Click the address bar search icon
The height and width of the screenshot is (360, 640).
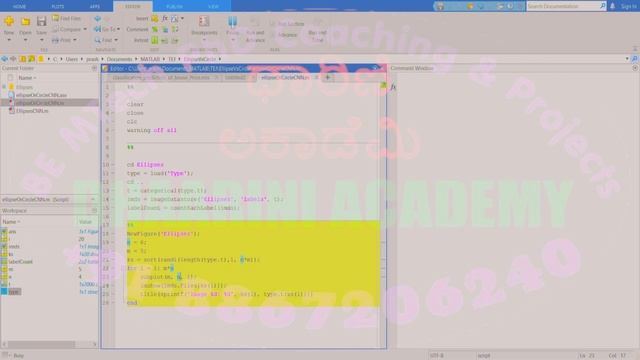coord(634,59)
